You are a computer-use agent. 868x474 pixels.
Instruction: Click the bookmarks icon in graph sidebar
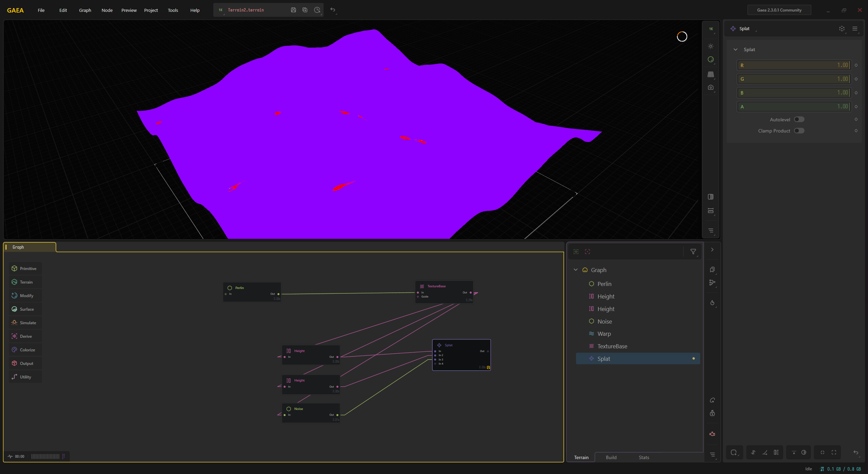pyautogui.click(x=712, y=270)
